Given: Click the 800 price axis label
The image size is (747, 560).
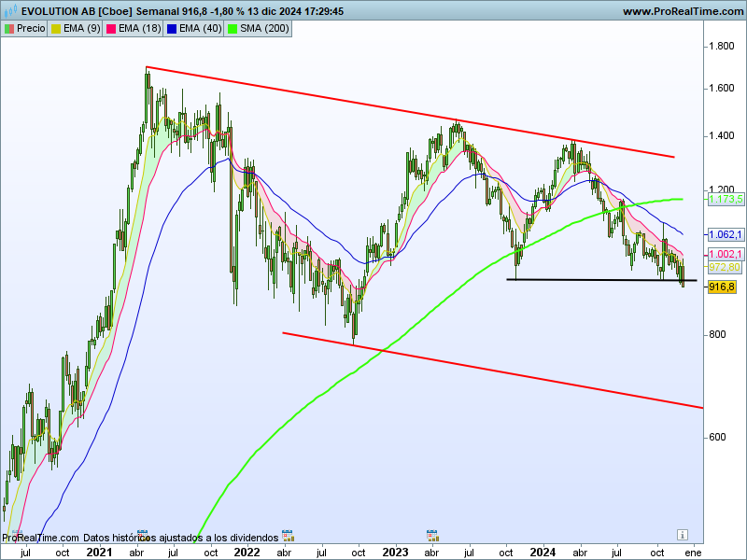Looking at the screenshot, I should tap(717, 335).
